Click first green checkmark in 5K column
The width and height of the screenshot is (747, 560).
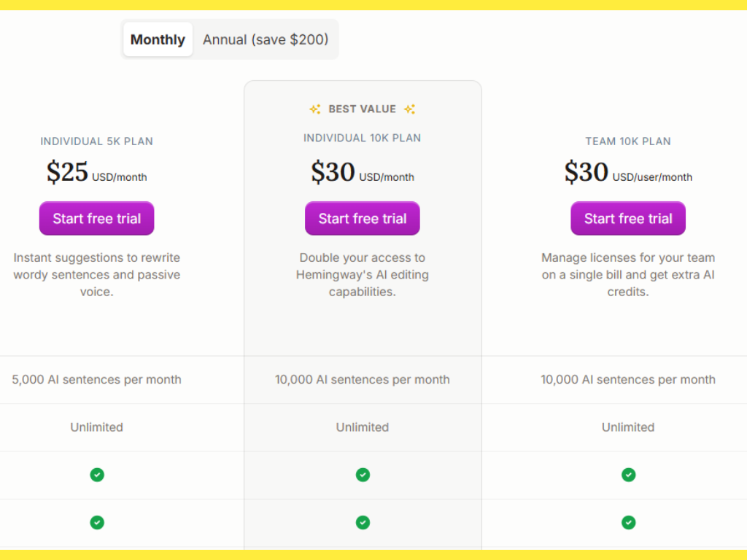click(x=97, y=475)
